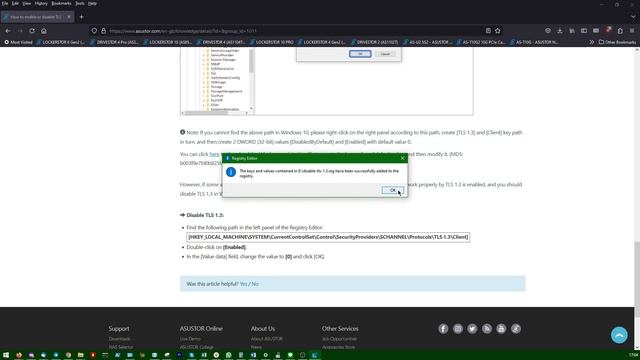The image size is (640, 360).
Task: Visit the ASUSTOR Facebook page icon
Action: [443, 329]
